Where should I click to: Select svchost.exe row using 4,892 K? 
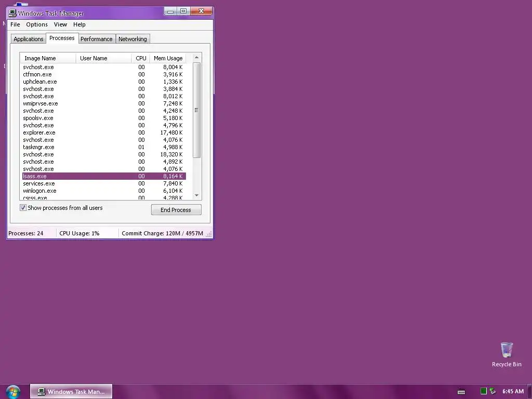pyautogui.click(x=104, y=162)
